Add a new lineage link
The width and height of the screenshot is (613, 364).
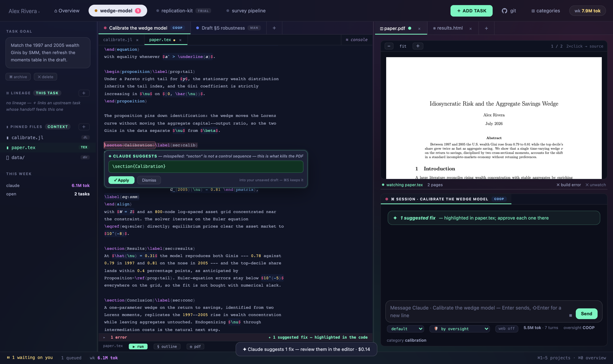click(84, 93)
